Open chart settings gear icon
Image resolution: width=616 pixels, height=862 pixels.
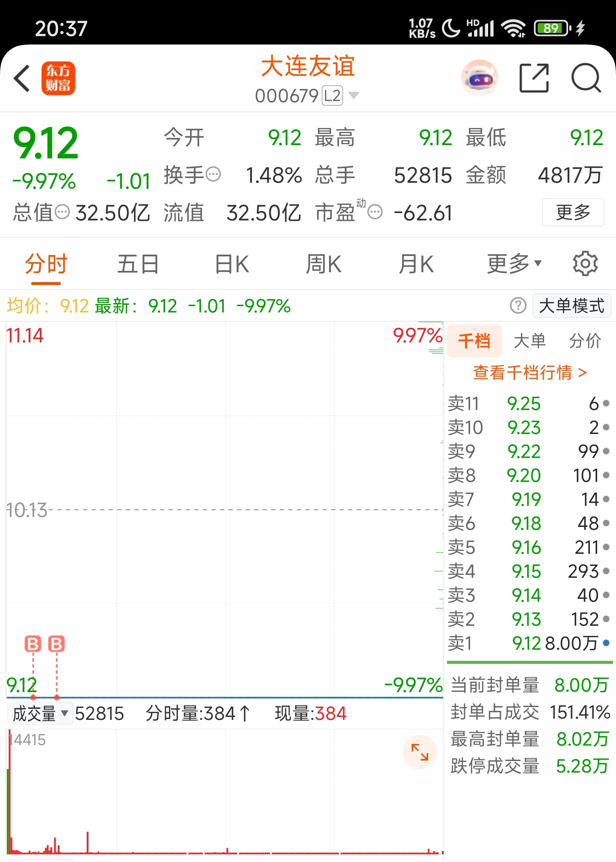[x=585, y=264]
